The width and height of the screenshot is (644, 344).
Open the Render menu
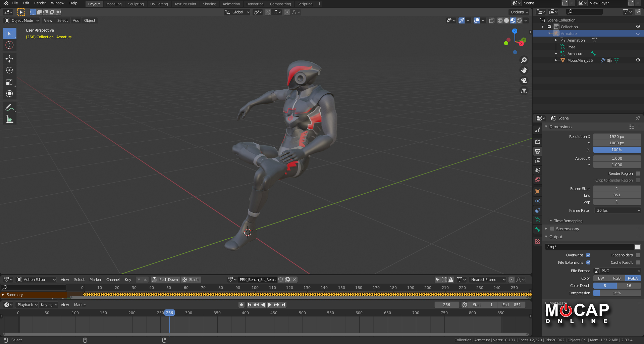(40, 3)
